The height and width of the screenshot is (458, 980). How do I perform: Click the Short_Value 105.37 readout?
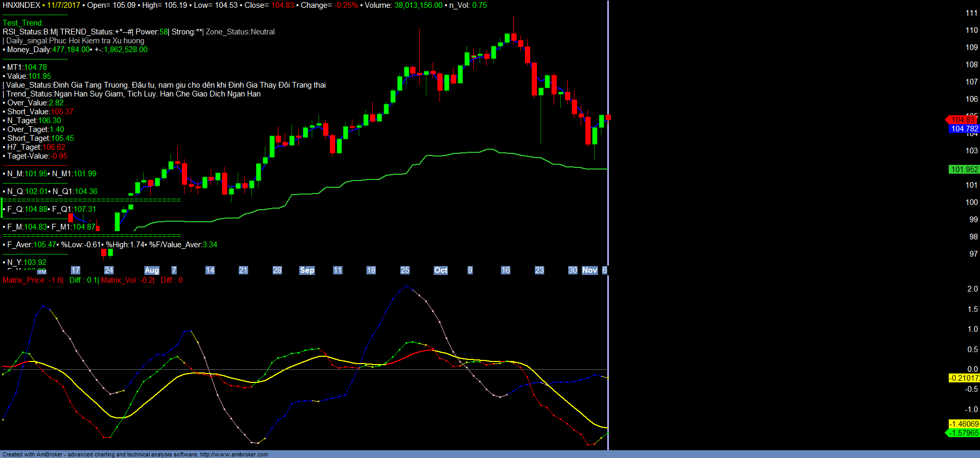point(40,112)
